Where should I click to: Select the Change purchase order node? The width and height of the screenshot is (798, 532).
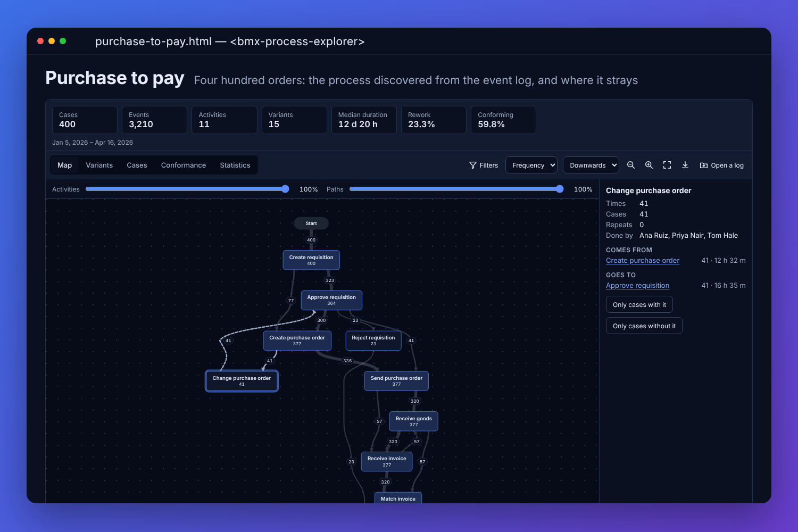242,381
